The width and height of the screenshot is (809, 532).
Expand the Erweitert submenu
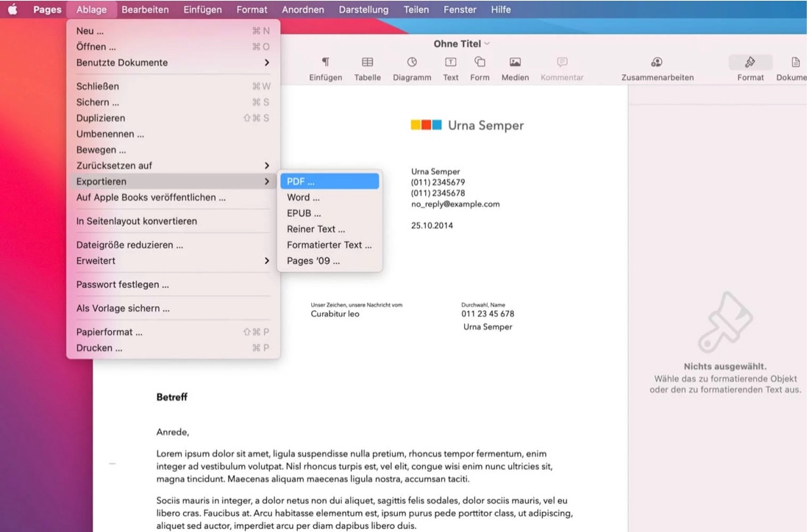tap(173, 261)
